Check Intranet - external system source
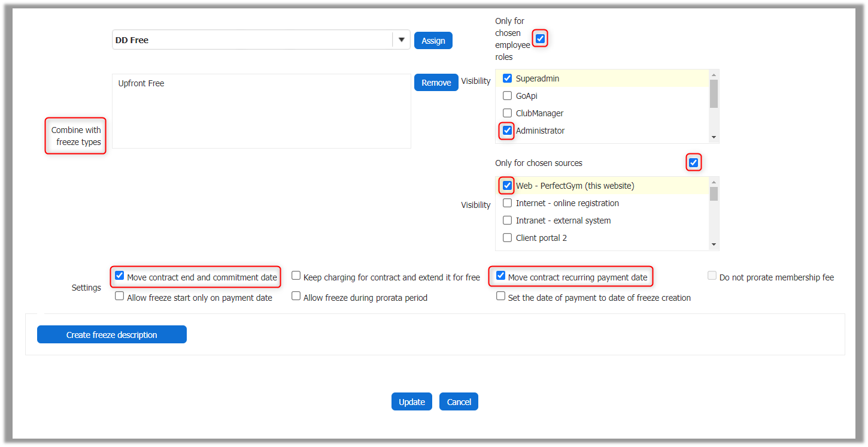Image resolution: width=868 pixels, height=447 pixels. point(507,221)
